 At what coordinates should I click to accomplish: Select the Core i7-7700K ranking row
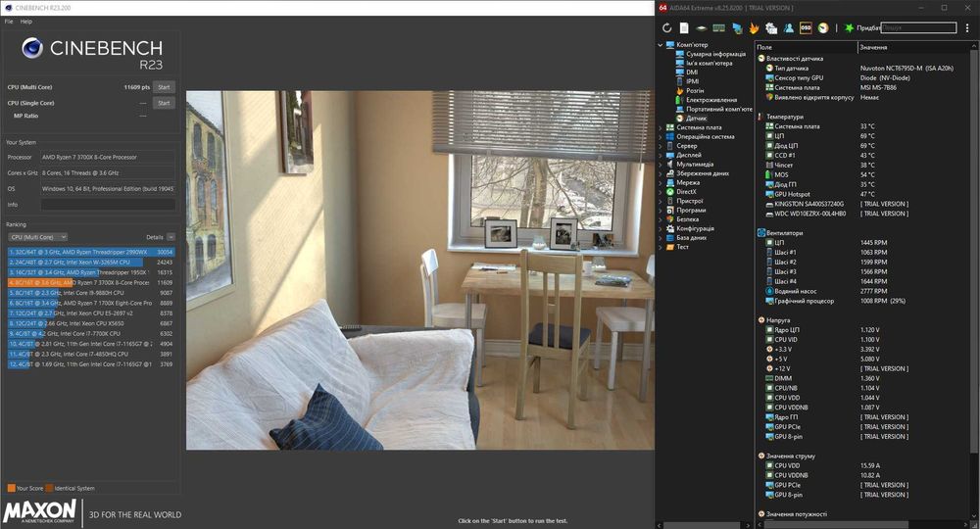point(91,333)
